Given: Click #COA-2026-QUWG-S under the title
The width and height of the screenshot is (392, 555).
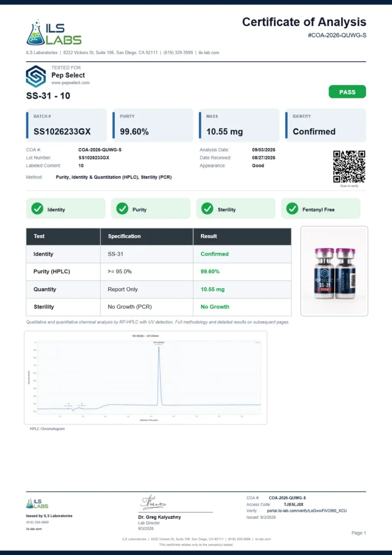Looking at the screenshot, I should (x=337, y=35).
